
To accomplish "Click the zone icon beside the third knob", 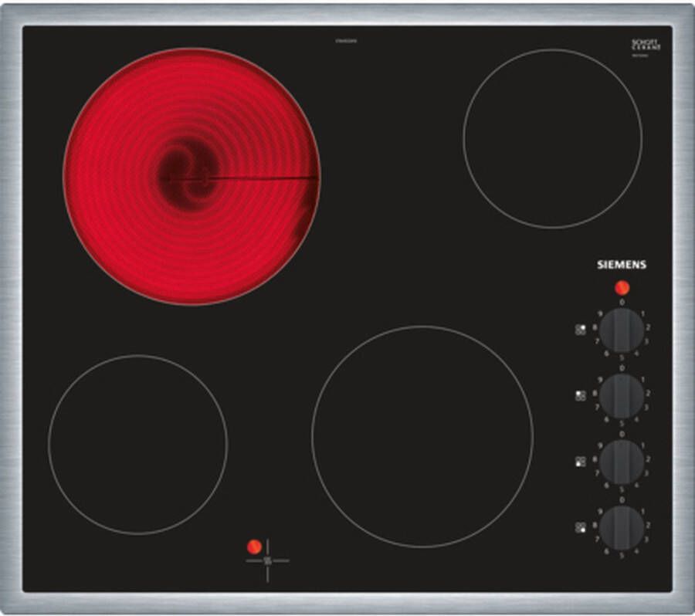I will coord(581,459).
